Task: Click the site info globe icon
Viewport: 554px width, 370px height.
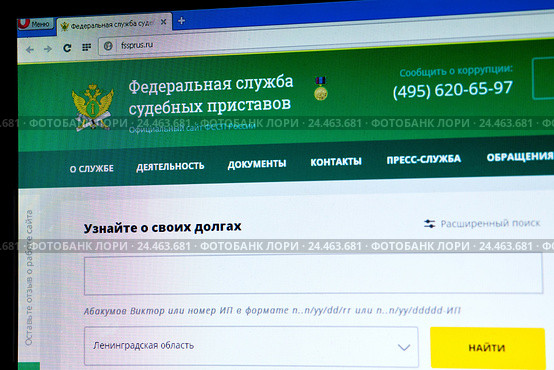Action: (x=108, y=46)
